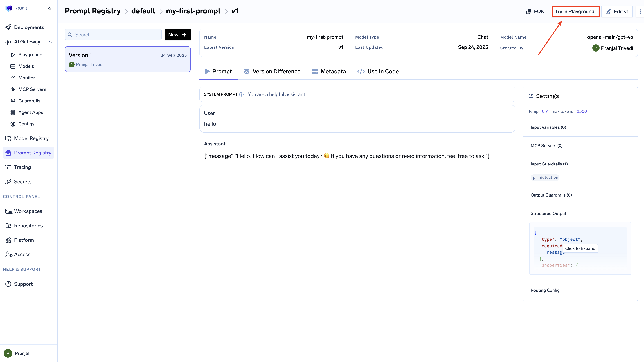The image size is (644, 362).
Task: Expand Routing Config section
Action: 545,290
